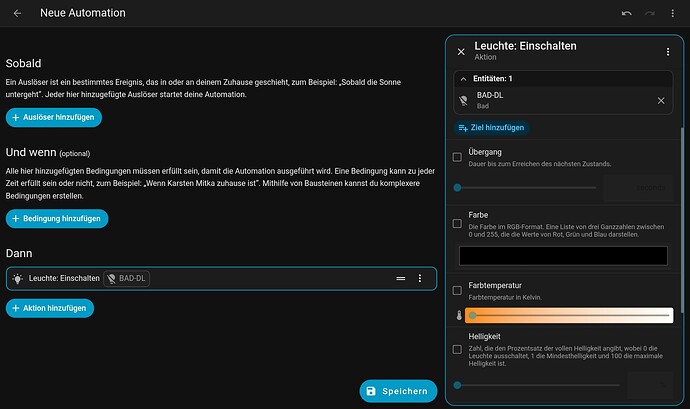
Task: Click the Farbtemperatur label
Action: pos(495,285)
